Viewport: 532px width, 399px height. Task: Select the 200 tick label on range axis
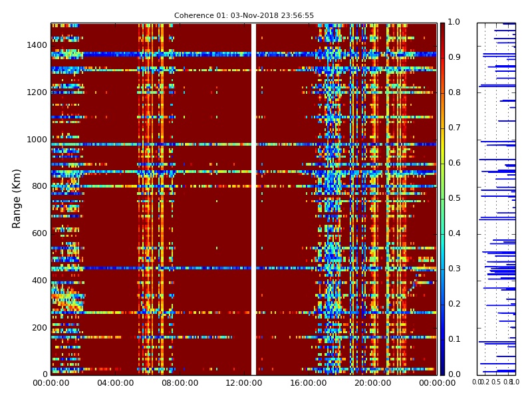pyautogui.click(x=40, y=328)
